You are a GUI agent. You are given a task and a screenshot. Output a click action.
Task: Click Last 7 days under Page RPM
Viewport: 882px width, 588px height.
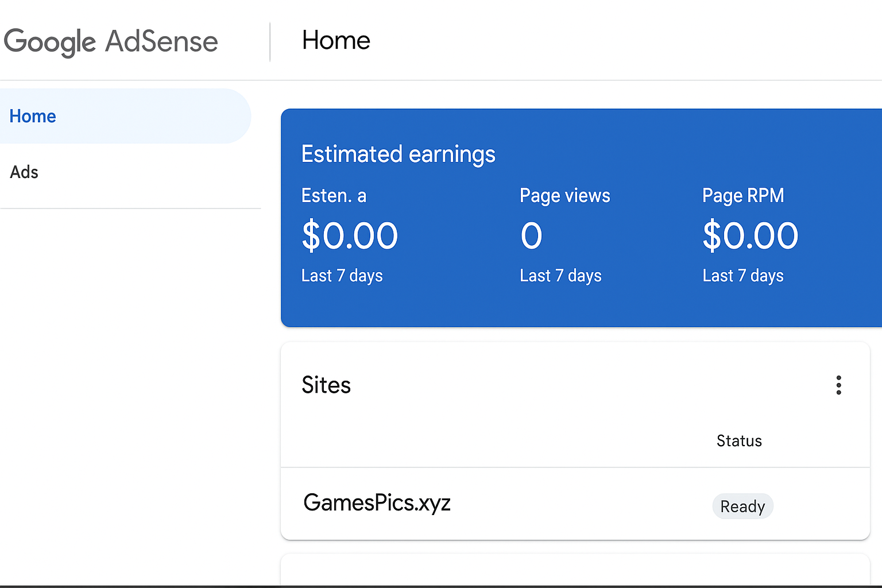(x=743, y=276)
